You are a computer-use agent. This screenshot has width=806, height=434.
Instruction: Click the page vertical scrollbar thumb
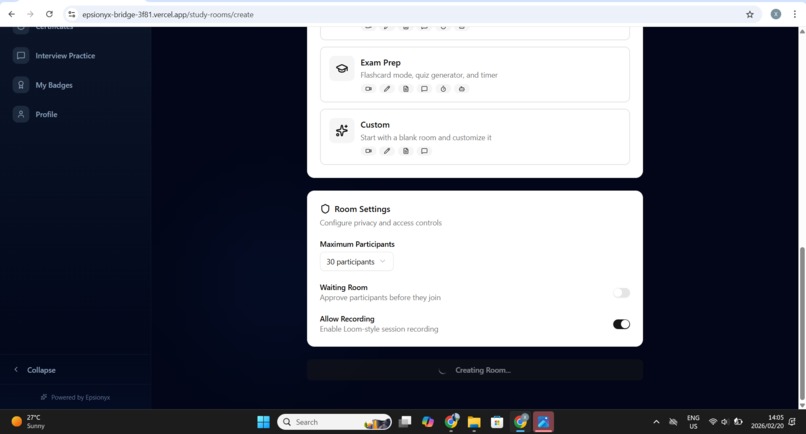pos(802,322)
